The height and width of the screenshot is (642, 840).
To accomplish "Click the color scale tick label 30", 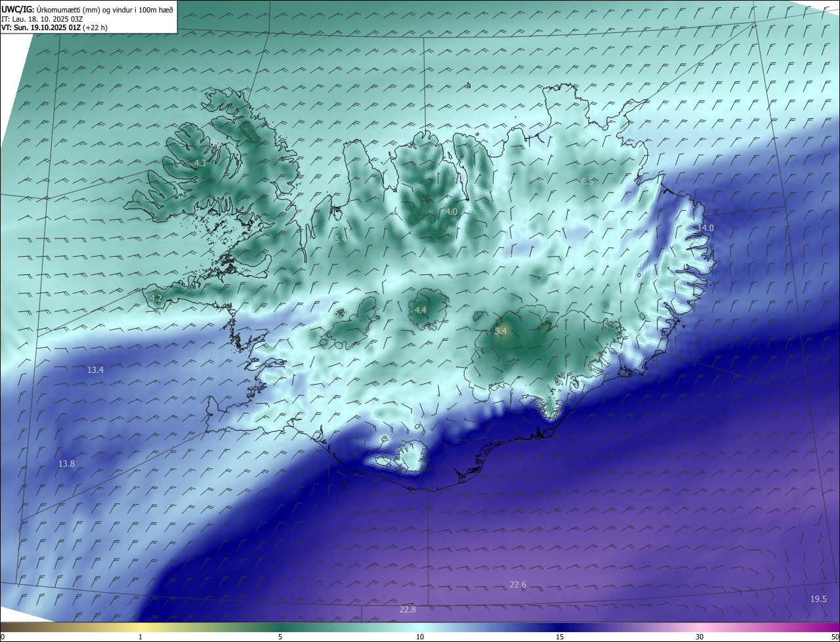I will pos(700,637).
